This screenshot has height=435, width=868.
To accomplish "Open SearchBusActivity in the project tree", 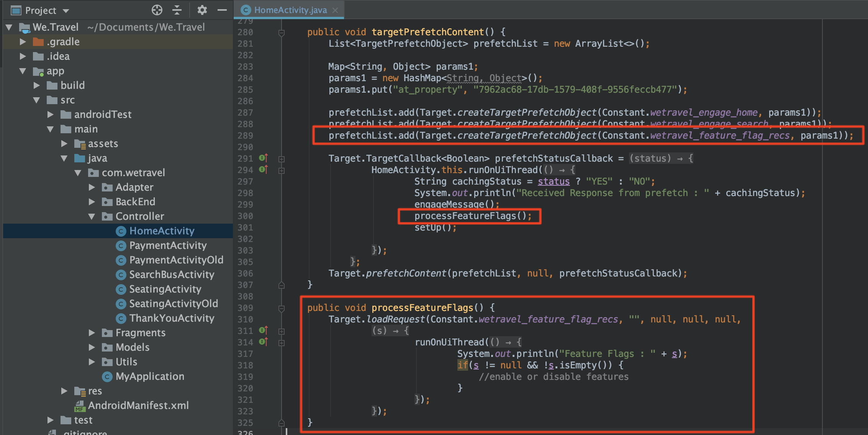I will 171,275.
